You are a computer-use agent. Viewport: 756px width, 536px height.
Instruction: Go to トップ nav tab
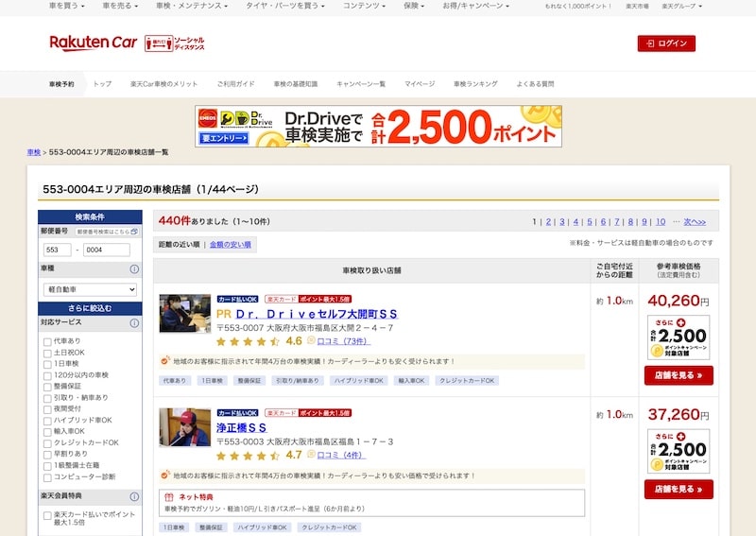[x=102, y=84]
